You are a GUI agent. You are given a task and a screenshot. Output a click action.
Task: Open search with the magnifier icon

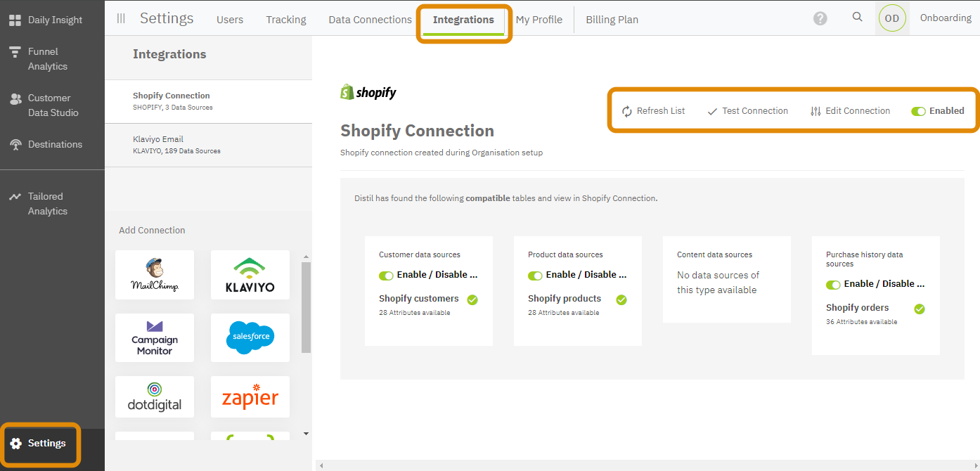857,18
